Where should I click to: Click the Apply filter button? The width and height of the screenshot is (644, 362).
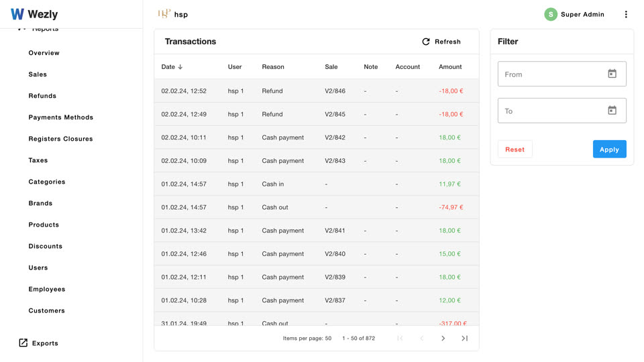pyautogui.click(x=610, y=149)
